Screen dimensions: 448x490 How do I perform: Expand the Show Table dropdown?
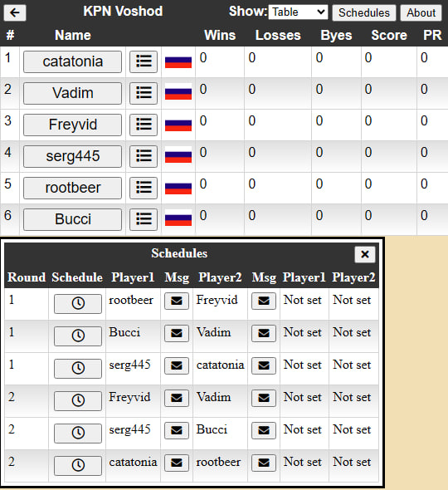coord(298,12)
